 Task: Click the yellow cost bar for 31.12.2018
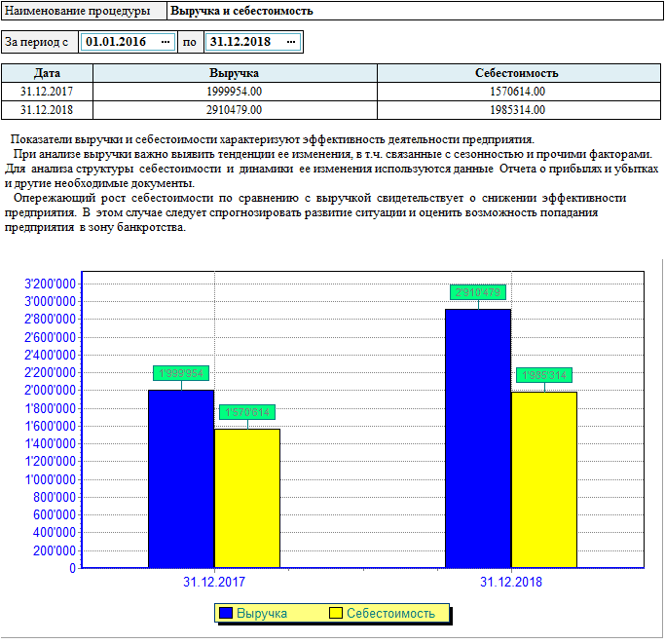tap(544, 479)
